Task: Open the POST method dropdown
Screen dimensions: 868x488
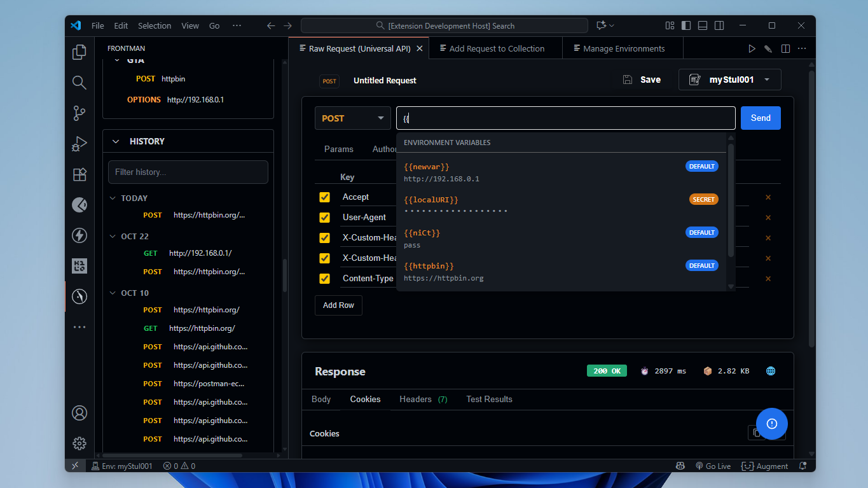Action: 353,118
